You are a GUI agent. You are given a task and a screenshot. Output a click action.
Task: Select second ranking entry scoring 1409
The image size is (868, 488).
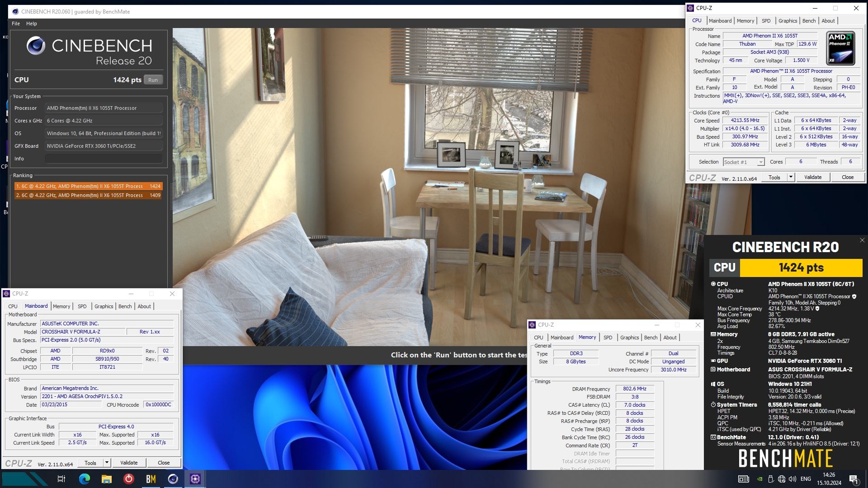tap(88, 195)
